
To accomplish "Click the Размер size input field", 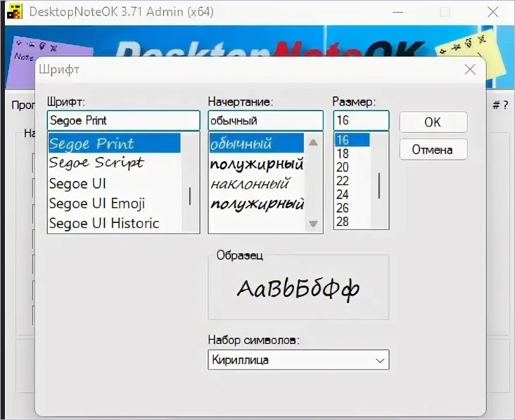I will (x=362, y=120).
